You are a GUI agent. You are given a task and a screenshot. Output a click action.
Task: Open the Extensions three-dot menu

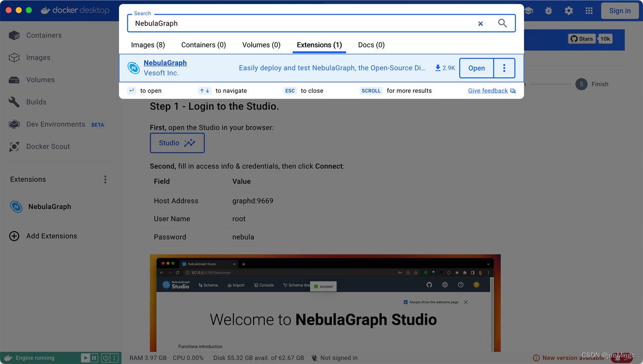tap(105, 179)
